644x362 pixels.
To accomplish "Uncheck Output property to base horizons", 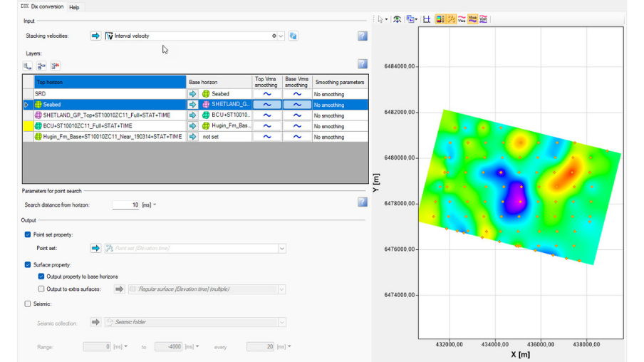I will pyautogui.click(x=41, y=276).
